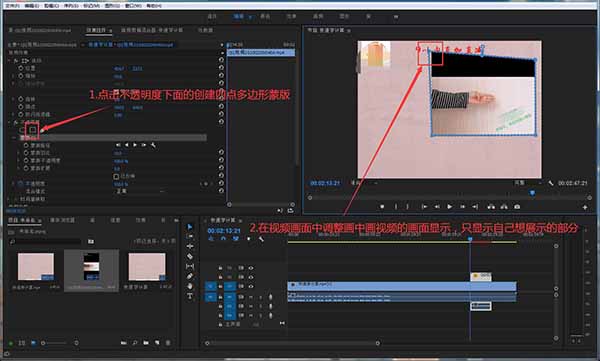Screen dimensions: 600x361
Task: Expand the time remapping section
Action: pos(9,199)
